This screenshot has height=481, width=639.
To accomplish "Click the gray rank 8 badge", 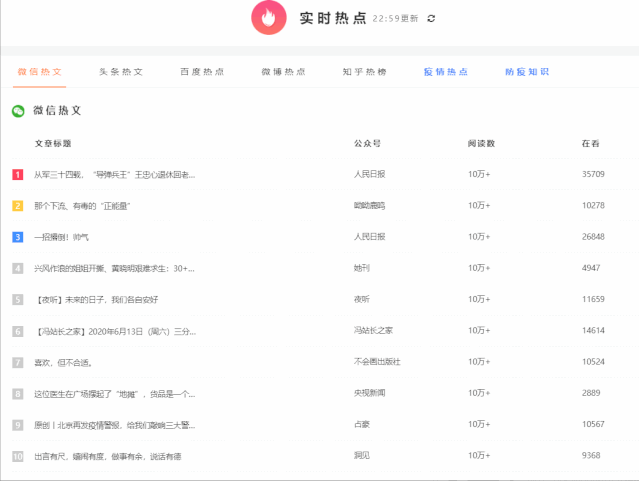I will coord(18,394).
